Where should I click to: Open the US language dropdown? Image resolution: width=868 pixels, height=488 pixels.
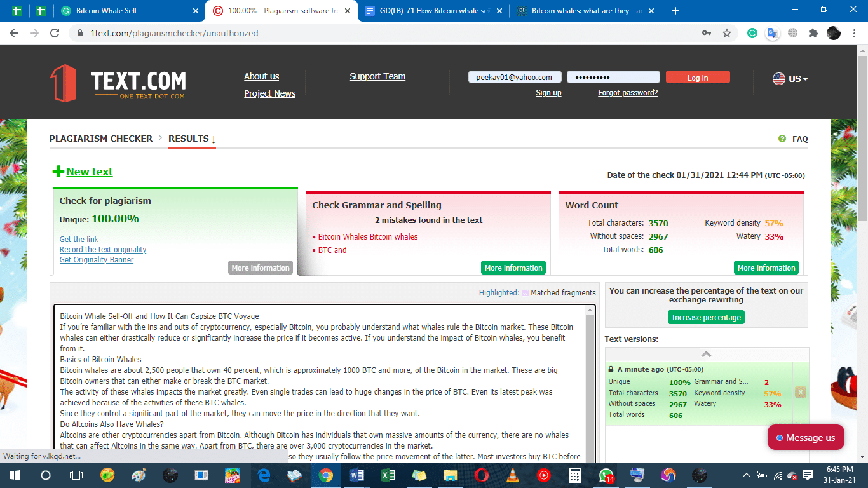[x=790, y=79]
